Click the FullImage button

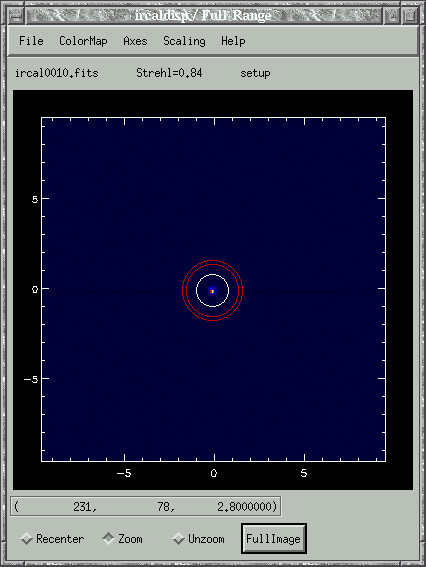pos(273,539)
